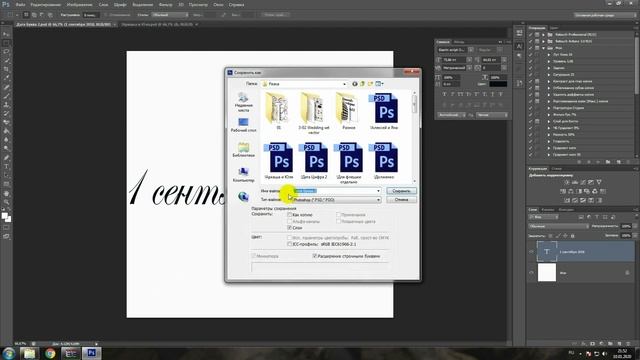Open the Редактирование menu
Viewport: 640px width, 360px height.
coord(46,5)
